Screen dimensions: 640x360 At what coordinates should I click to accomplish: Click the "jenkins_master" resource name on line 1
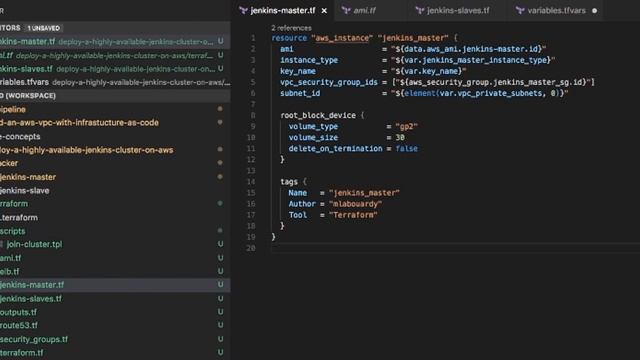click(x=413, y=38)
